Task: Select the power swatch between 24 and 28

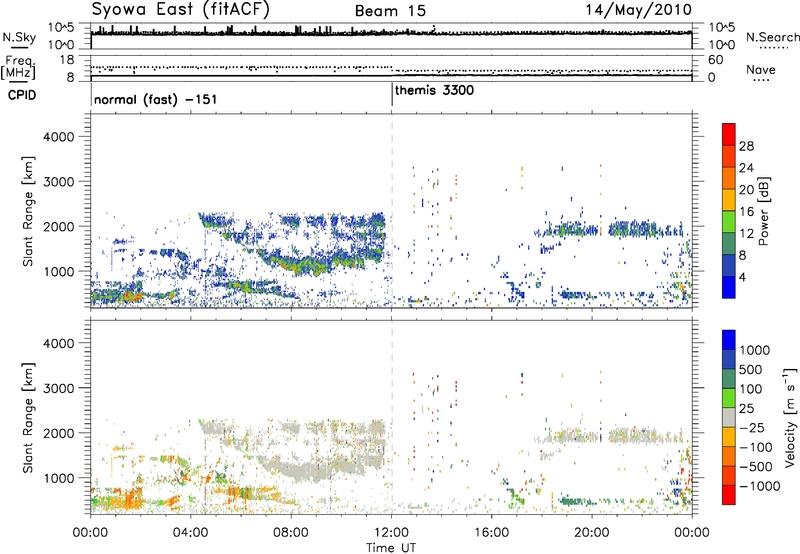Action: (x=729, y=157)
